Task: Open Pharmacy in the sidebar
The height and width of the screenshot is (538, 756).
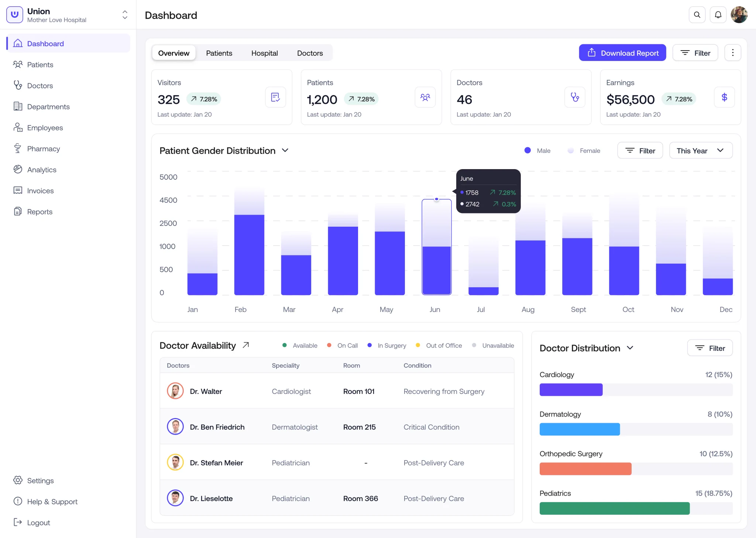Action: (68, 149)
